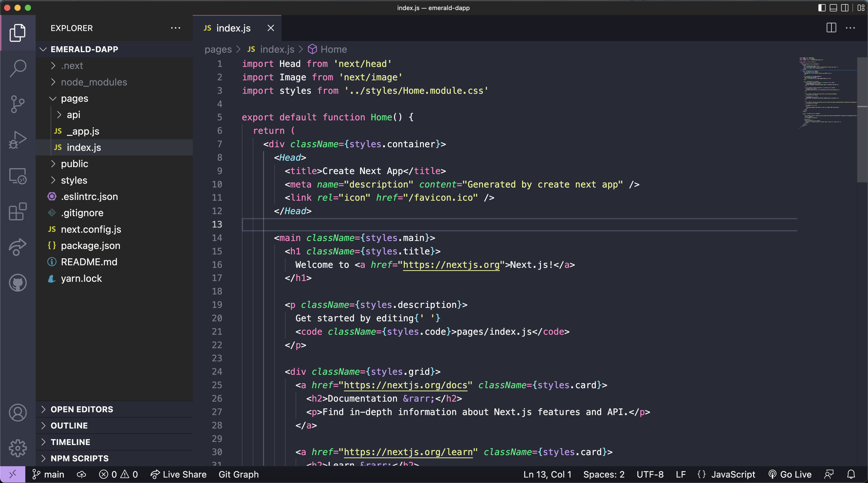The width and height of the screenshot is (868, 483).
Task: Open the next.config.js file
Action: (114, 229)
